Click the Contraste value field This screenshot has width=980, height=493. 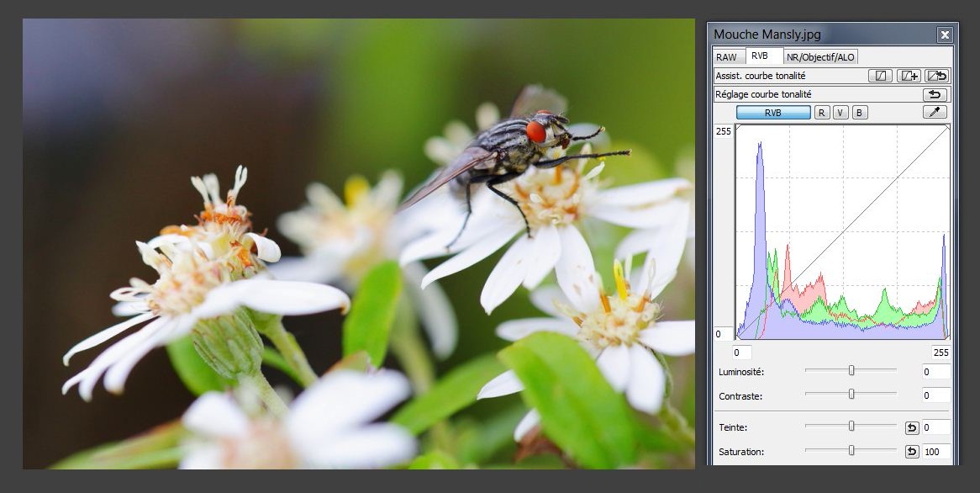pyautogui.click(x=936, y=395)
